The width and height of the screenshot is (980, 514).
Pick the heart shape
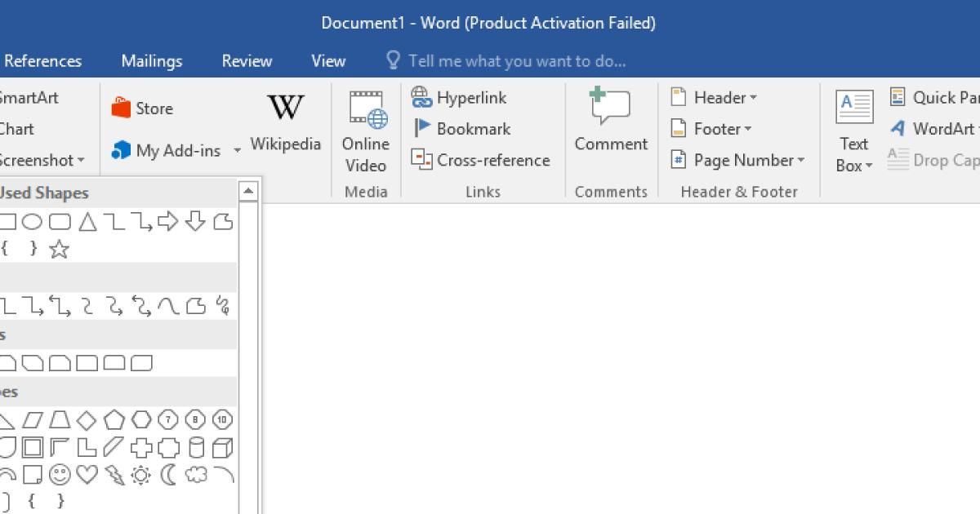(87, 475)
